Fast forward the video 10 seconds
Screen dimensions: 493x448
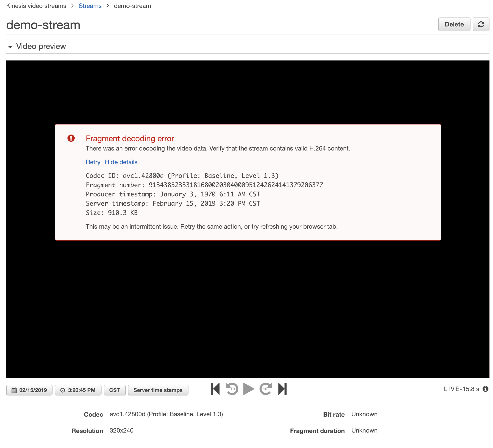[x=265, y=389]
